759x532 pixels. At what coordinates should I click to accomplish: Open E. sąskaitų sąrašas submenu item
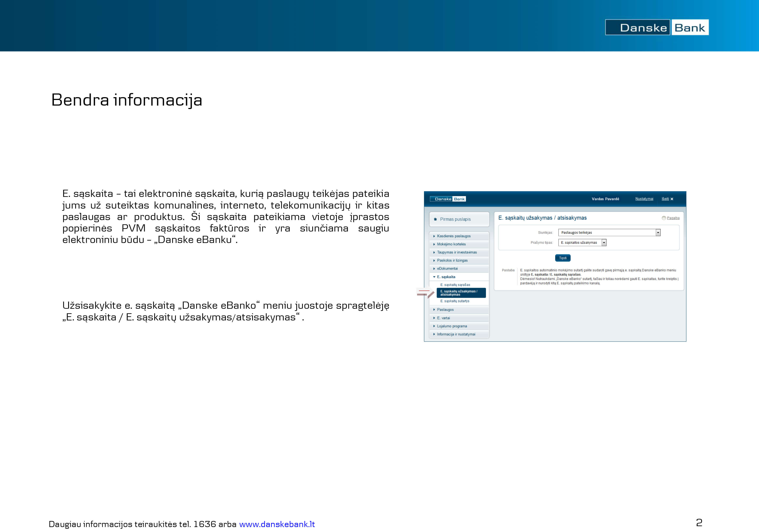click(x=455, y=285)
